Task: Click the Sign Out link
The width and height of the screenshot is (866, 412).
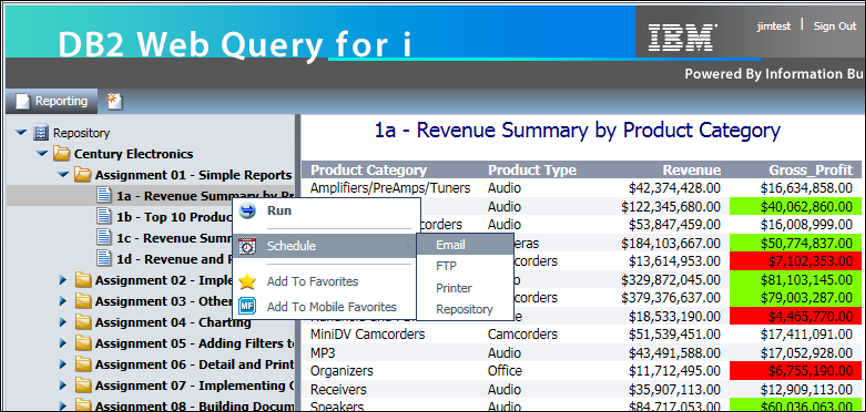Action: 835,27
